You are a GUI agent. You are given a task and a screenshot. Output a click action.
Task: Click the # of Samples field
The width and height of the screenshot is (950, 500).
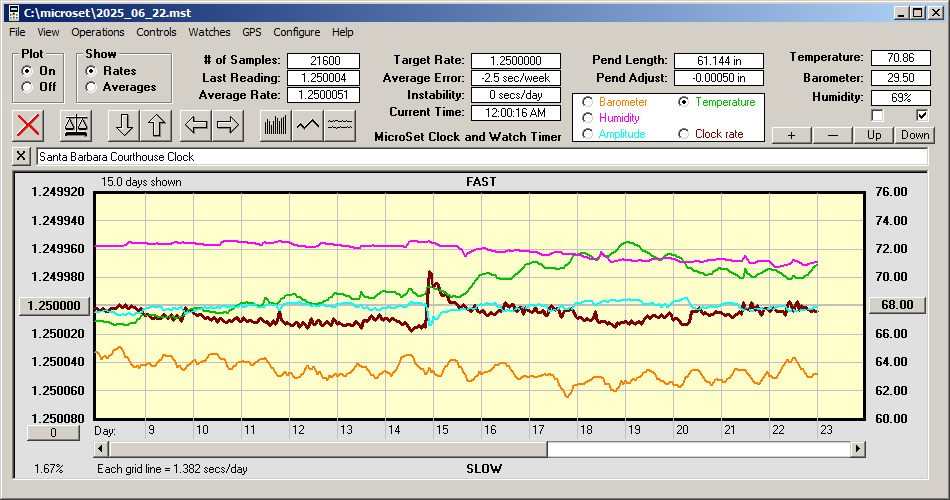[x=324, y=61]
